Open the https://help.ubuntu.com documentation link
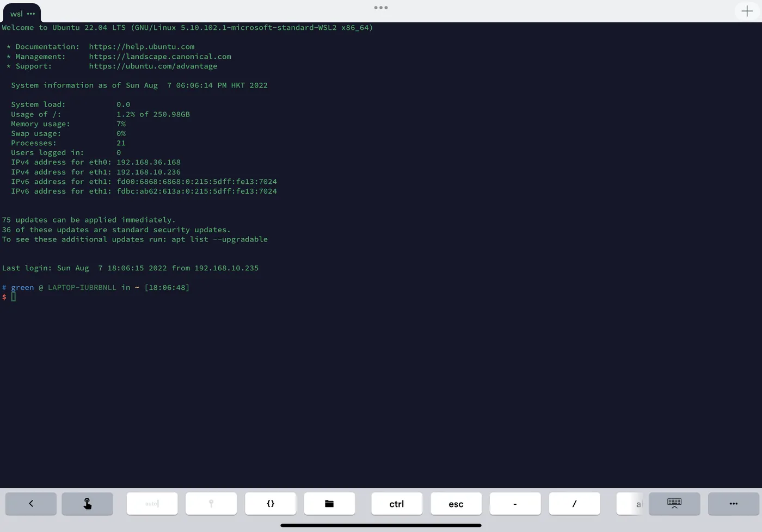 (142, 46)
